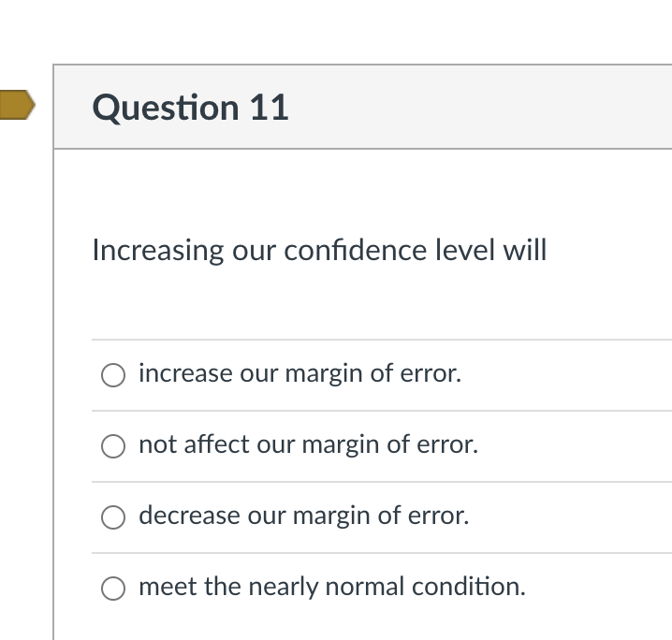Image resolution: width=672 pixels, height=640 pixels.
Task: Mark the "meet the nearly normal condition" radio button
Action: click(x=113, y=589)
